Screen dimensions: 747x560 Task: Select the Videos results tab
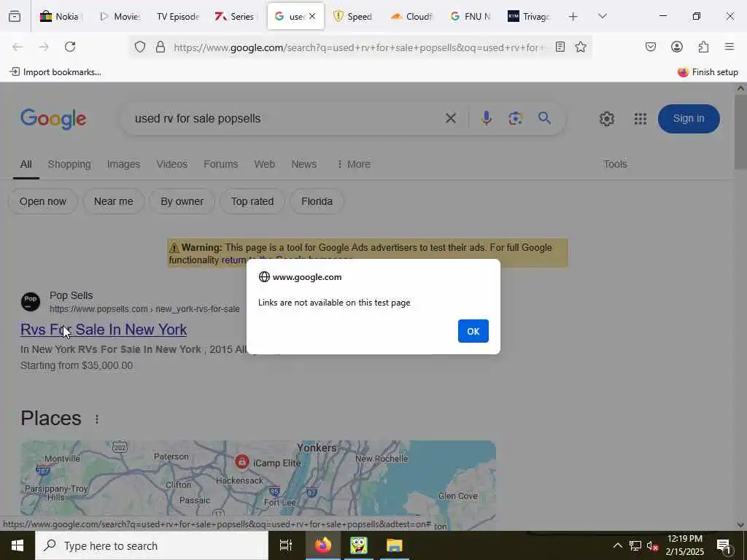(x=172, y=164)
